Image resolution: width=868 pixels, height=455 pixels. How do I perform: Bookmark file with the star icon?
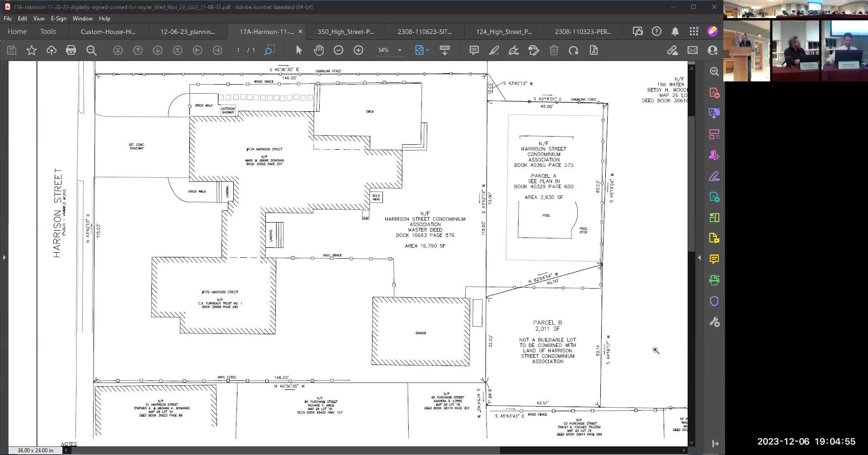click(31, 50)
